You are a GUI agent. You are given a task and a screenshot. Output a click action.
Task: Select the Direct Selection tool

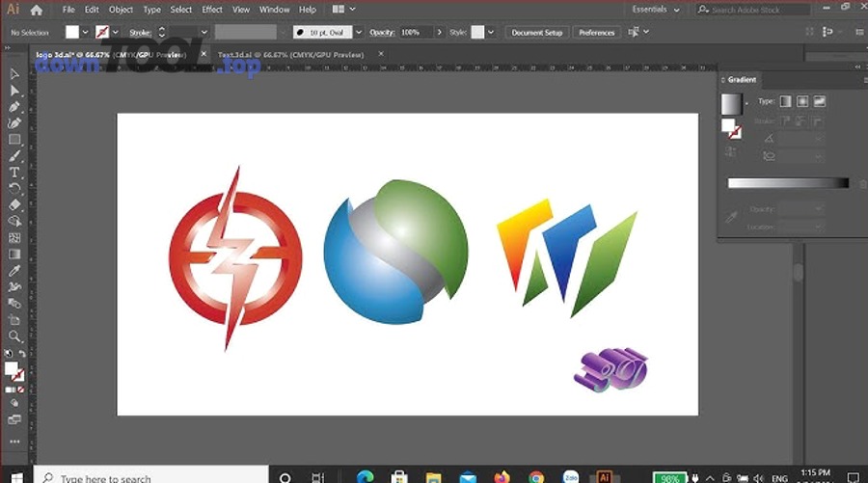[14, 91]
